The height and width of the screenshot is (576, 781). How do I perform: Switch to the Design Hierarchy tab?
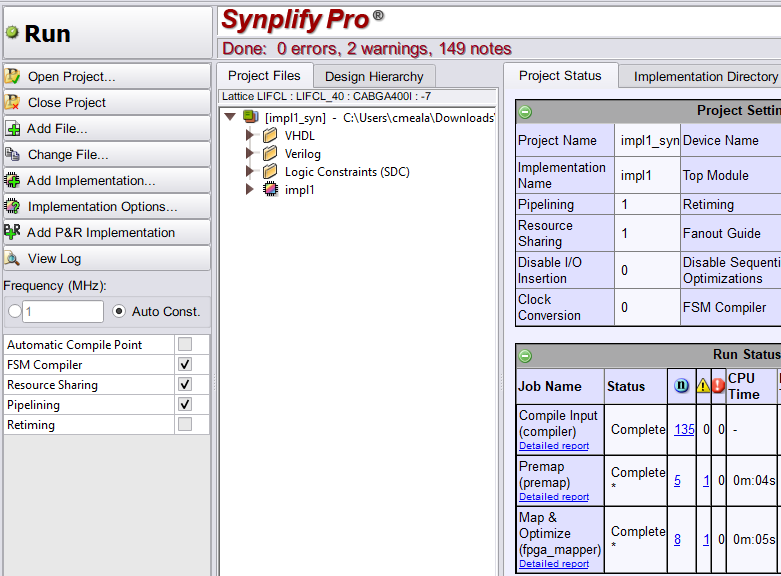374,77
